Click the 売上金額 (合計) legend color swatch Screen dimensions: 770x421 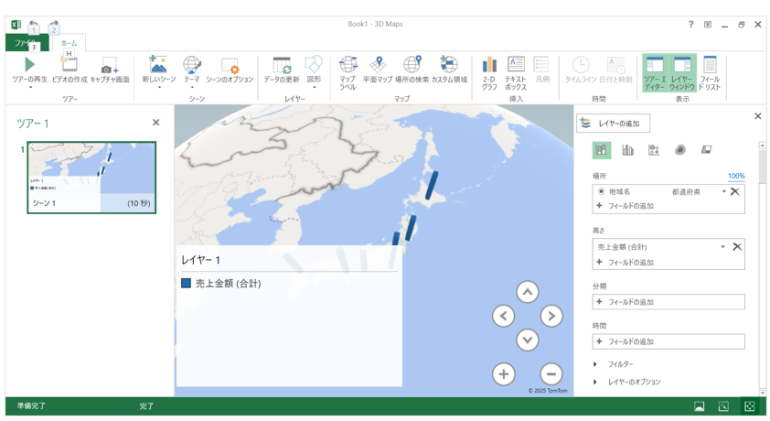186,283
